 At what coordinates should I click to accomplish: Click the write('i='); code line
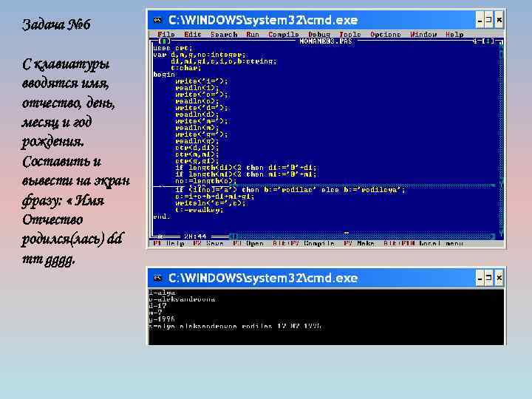(202, 81)
